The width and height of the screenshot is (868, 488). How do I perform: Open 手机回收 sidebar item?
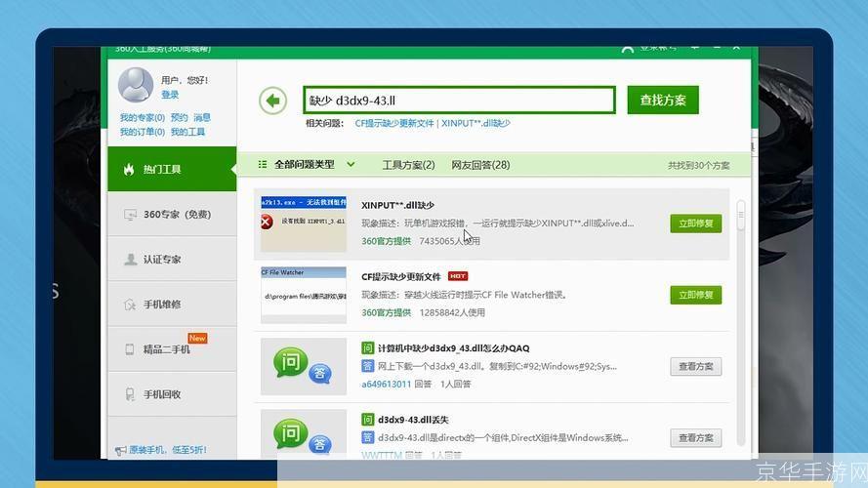click(x=172, y=394)
